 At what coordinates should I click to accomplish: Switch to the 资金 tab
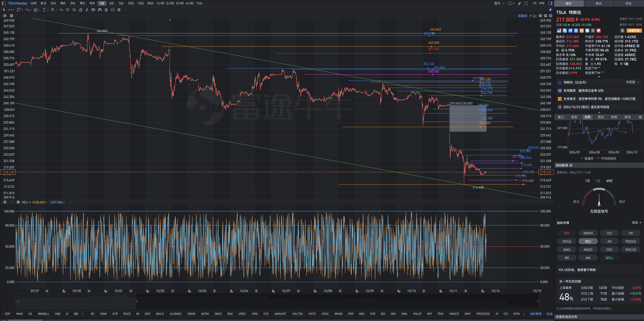[574, 117]
